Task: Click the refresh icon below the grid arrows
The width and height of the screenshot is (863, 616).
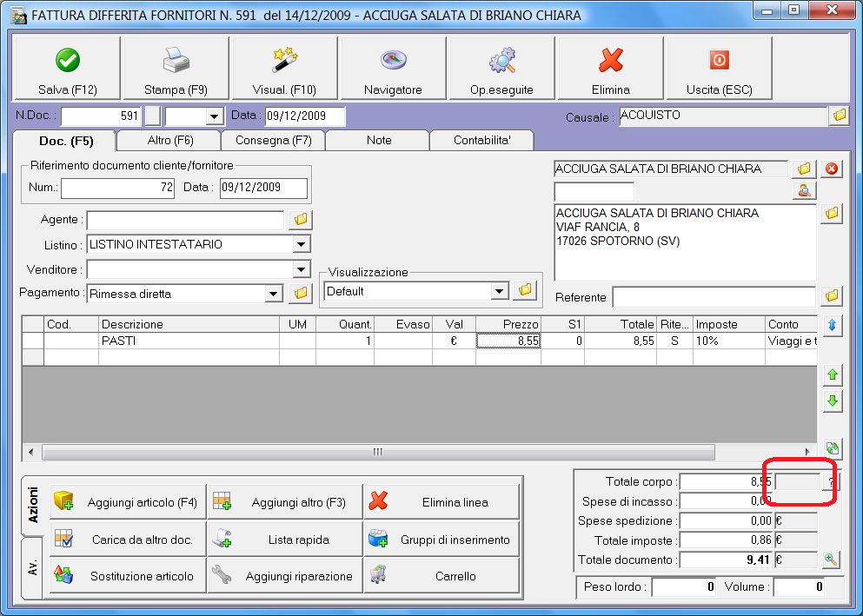Action: pyautogui.click(x=833, y=448)
